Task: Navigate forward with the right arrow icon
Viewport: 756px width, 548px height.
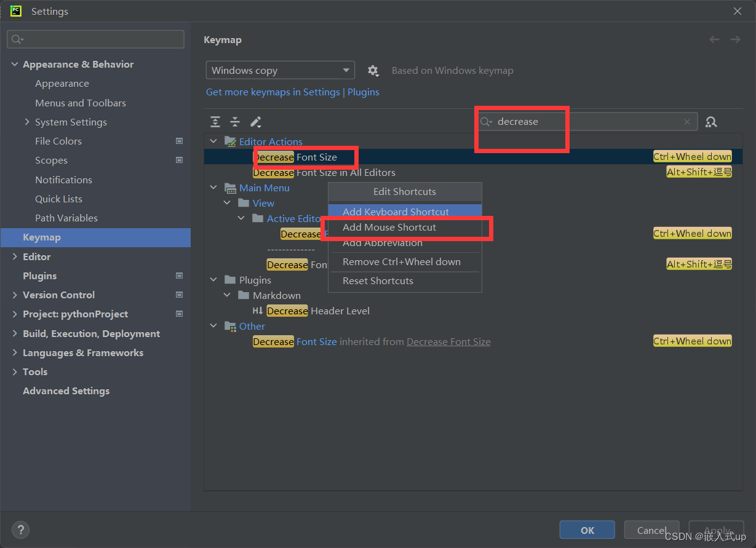Action: (735, 39)
